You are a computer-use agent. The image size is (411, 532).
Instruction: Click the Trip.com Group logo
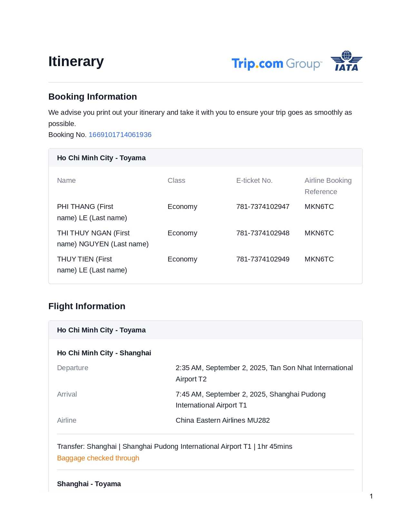[x=277, y=64]
